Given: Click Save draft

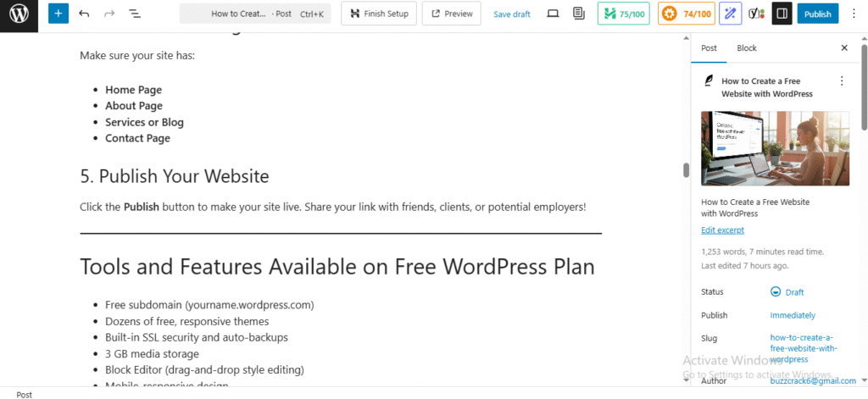Looking at the screenshot, I should [512, 14].
